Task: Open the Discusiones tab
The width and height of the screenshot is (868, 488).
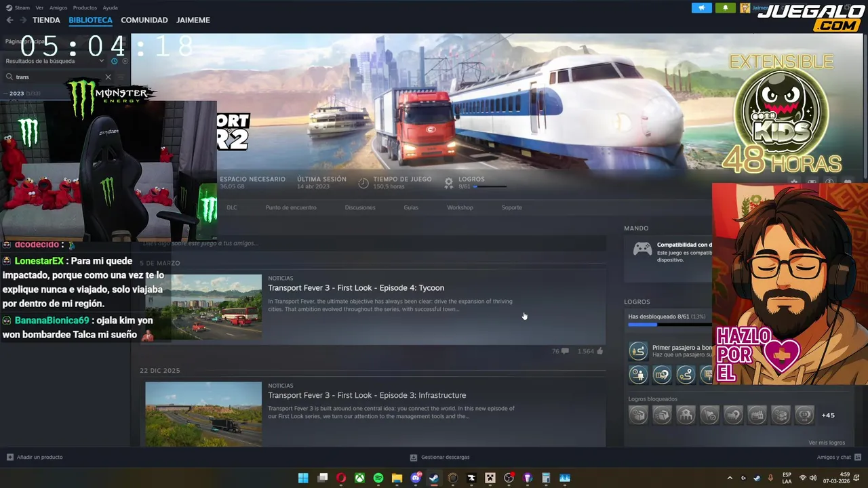Action: pos(360,207)
